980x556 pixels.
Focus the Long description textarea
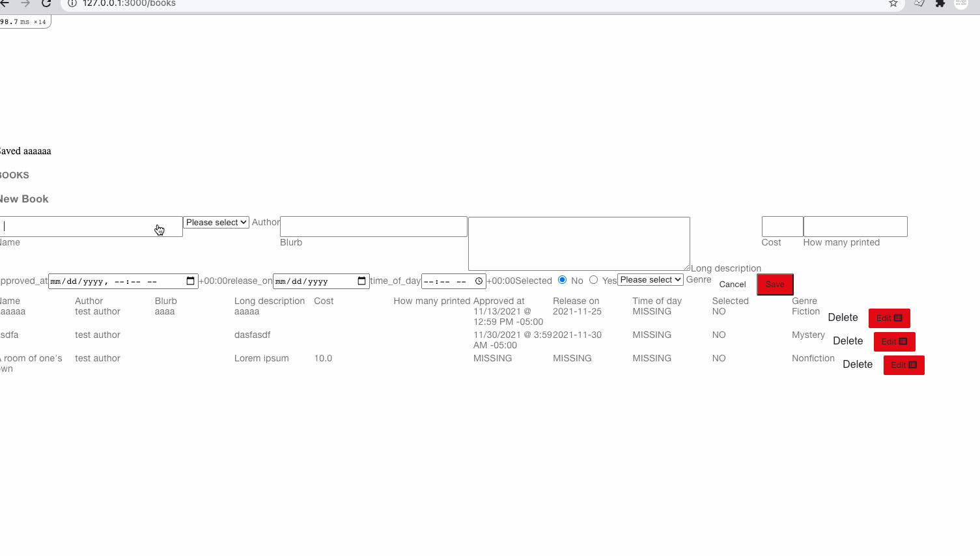tap(578, 243)
